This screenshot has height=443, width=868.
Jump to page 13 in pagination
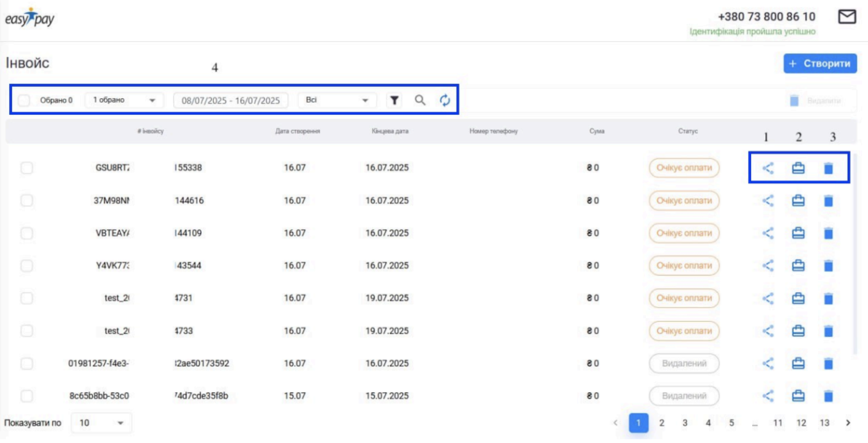click(x=824, y=423)
